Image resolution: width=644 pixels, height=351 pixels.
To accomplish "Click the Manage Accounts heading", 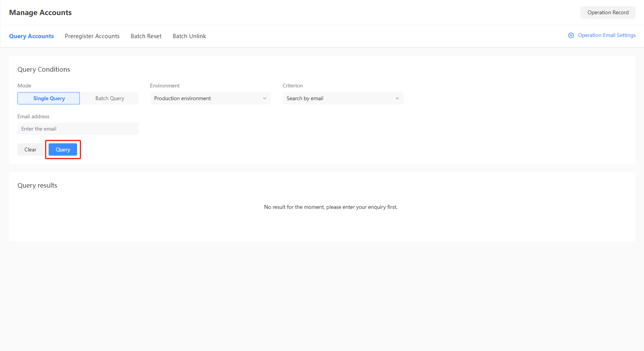I will tap(40, 12).
